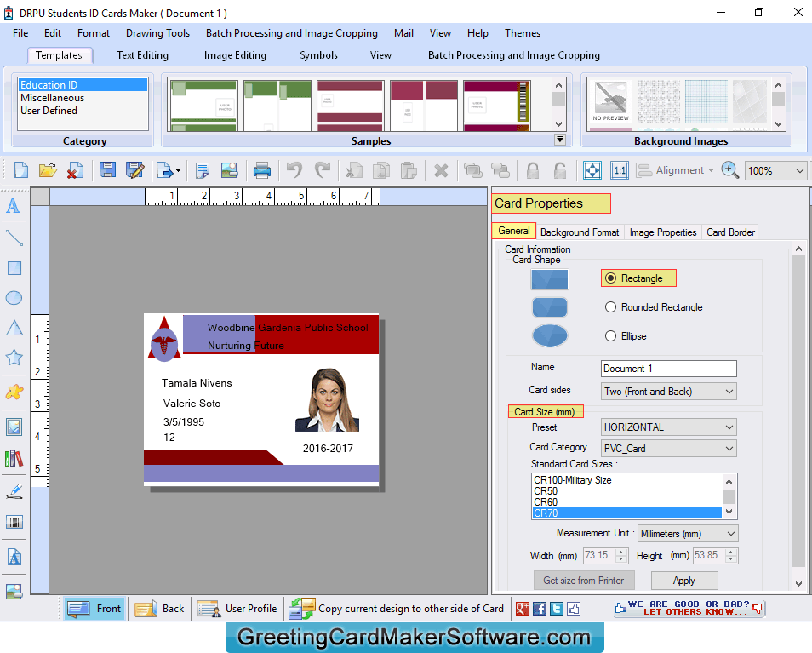The image size is (812, 653).
Task: Select CR50 in Standard Card Sizes
Action: click(x=546, y=491)
